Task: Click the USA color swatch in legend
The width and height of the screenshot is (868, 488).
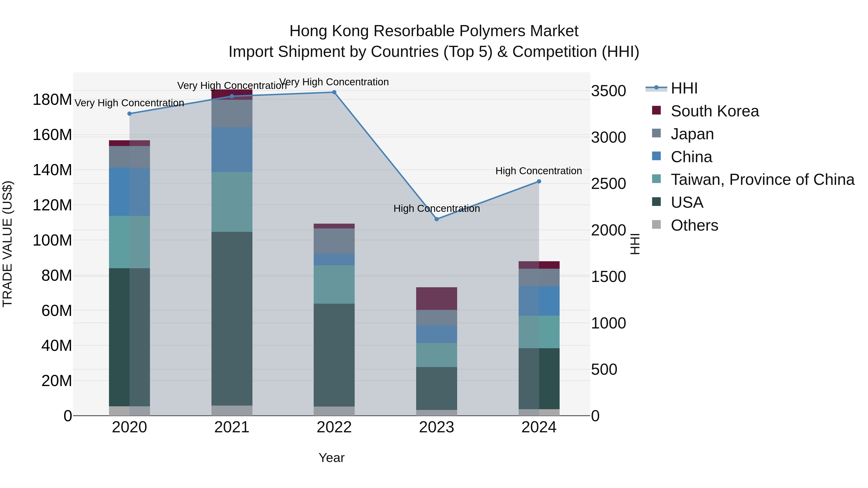Action: click(656, 202)
